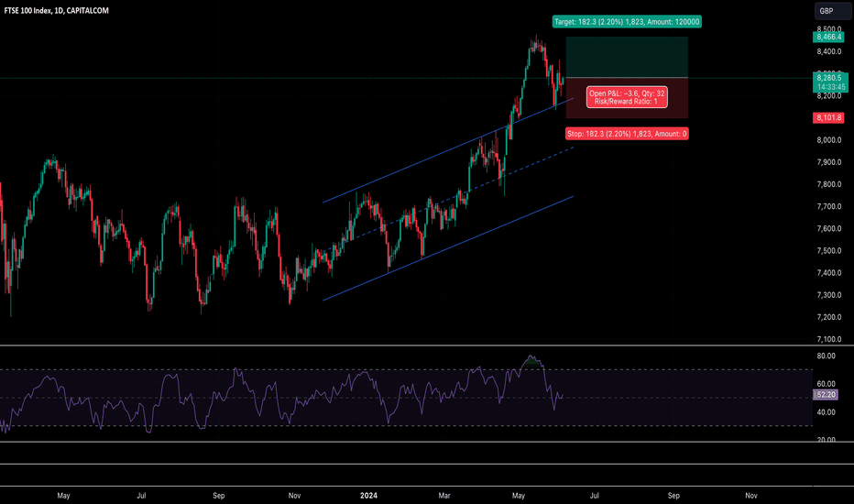Viewport: 854px width, 504px height.
Task: Click the 7,900.0 price axis label
Action: click(x=829, y=162)
